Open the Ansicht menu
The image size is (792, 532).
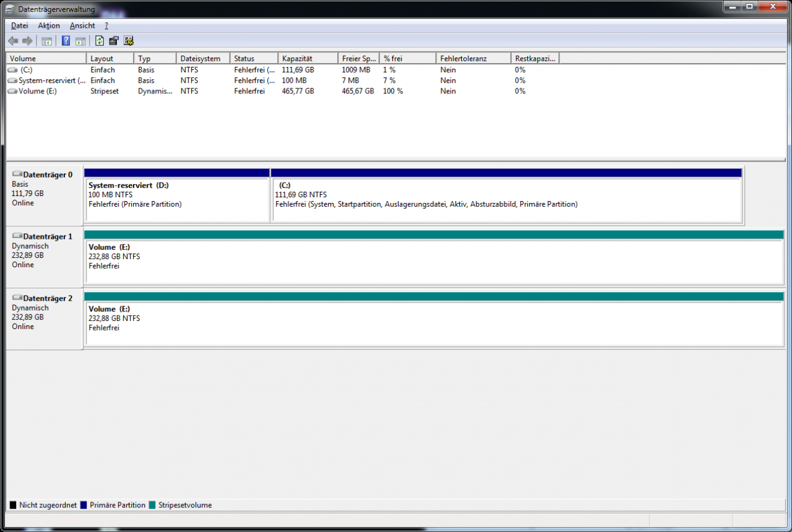(82, 25)
